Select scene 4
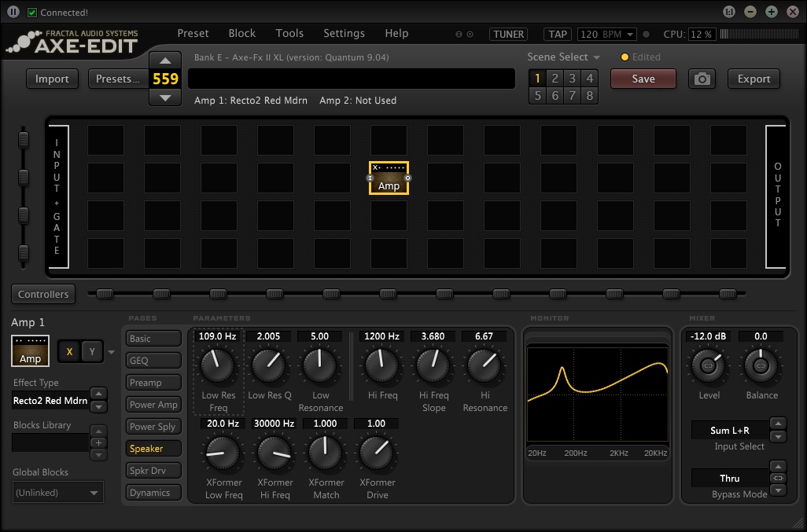Image resolution: width=807 pixels, height=532 pixels. pos(590,78)
